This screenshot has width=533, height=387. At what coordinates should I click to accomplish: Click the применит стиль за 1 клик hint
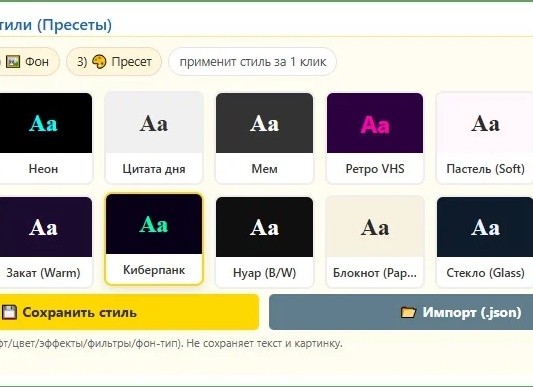tap(253, 62)
